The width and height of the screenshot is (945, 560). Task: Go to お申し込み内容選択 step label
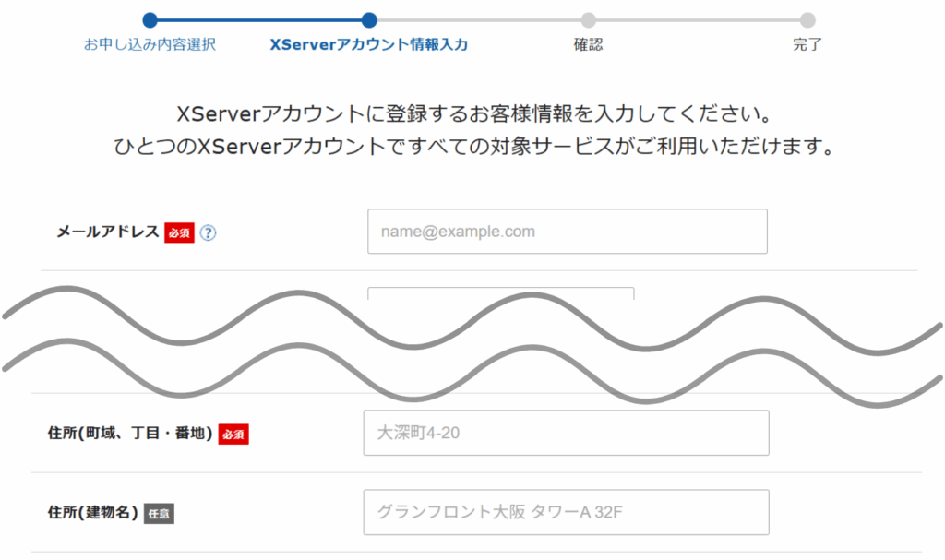[150, 44]
